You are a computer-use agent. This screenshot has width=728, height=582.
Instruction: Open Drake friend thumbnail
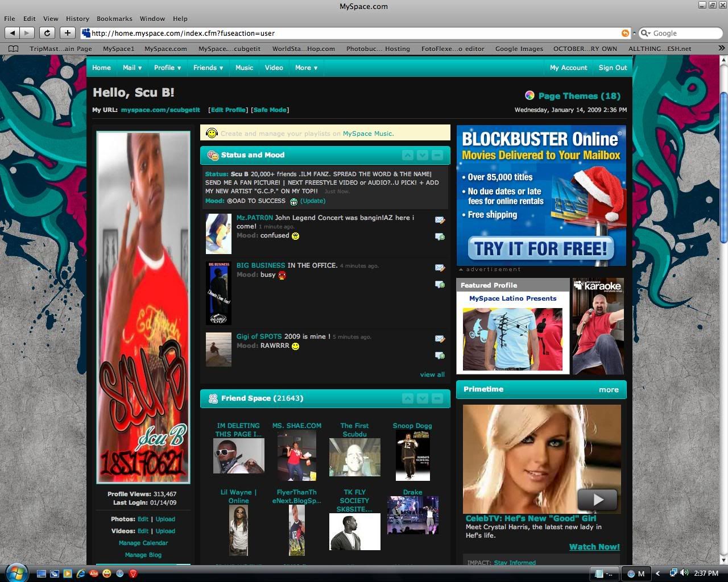413,515
